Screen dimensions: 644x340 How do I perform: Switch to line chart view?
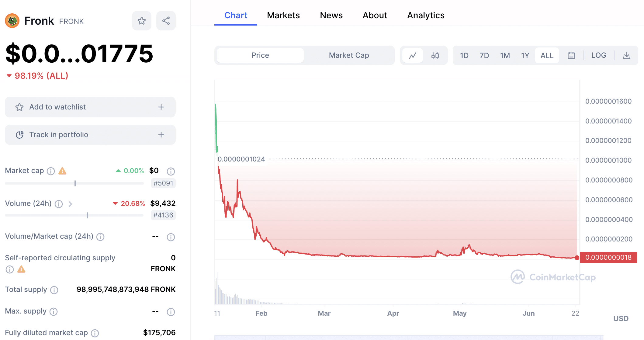[x=413, y=56]
